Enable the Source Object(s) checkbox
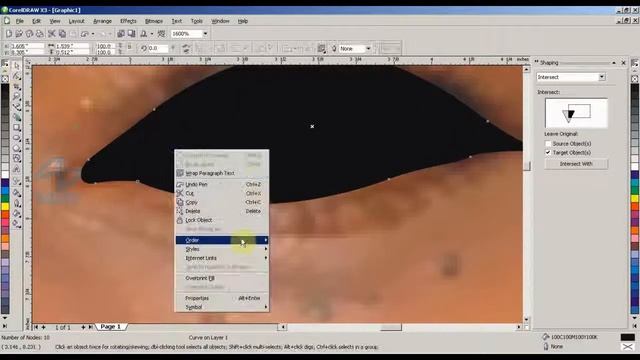 [548, 144]
